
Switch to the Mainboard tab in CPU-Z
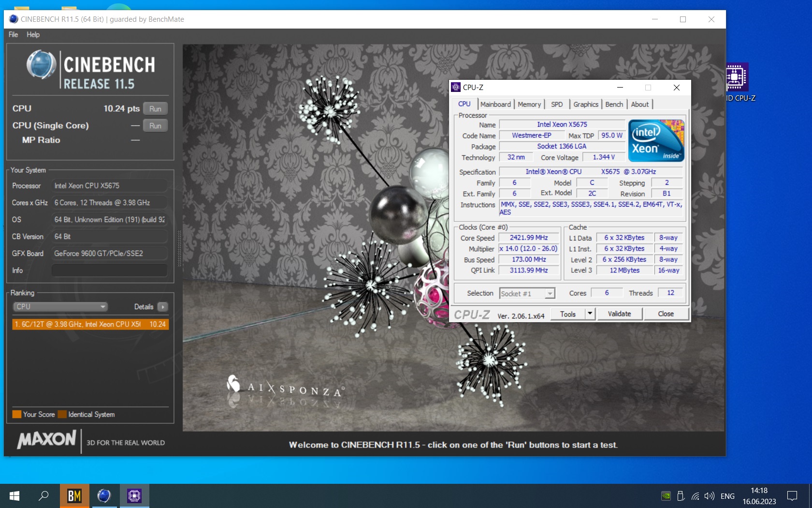click(495, 105)
